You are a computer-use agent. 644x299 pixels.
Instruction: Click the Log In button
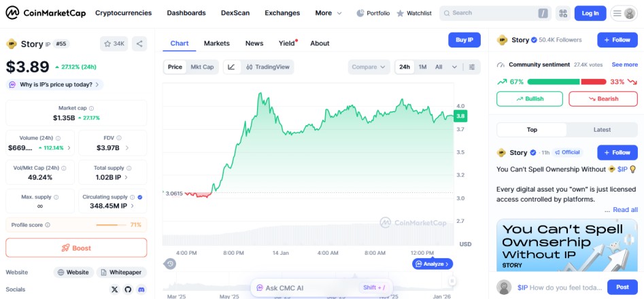(x=590, y=13)
